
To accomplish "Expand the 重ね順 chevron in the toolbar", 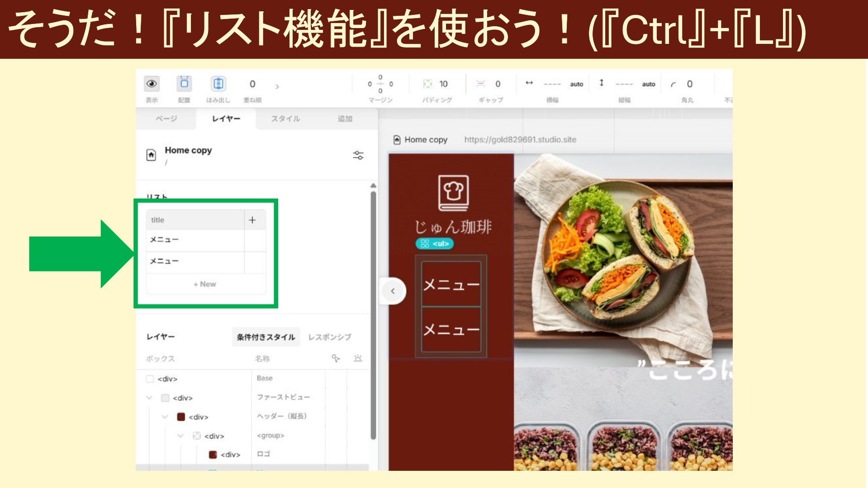I will click(277, 86).
